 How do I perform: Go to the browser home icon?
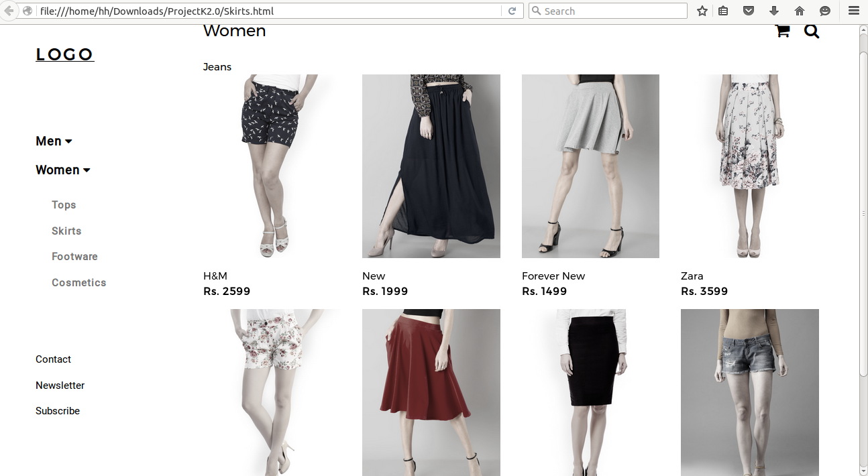point(800,11)
